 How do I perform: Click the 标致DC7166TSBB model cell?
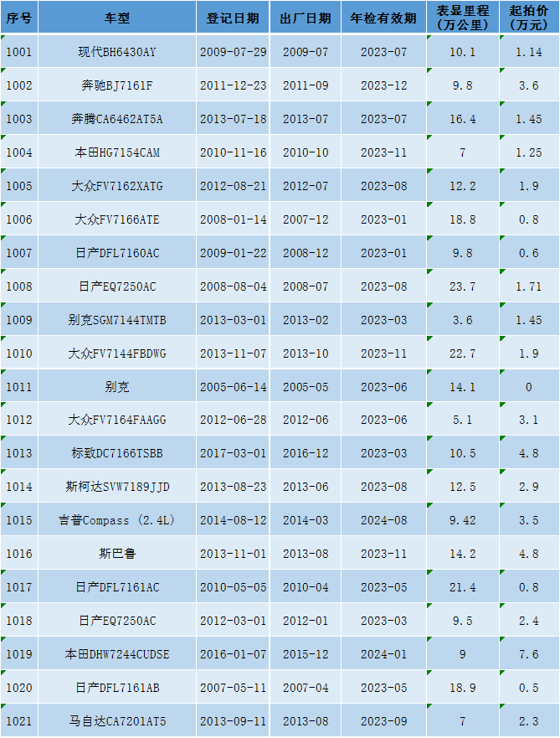coord(117,452)
